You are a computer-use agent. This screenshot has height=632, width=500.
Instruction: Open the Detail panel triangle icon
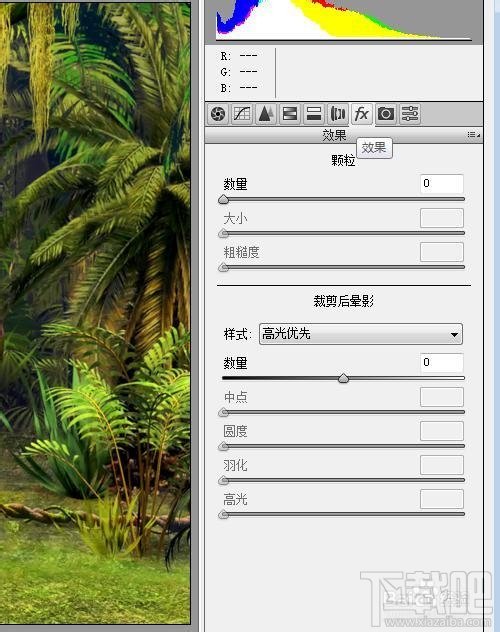pyautogui.click(x=266, y=114)
